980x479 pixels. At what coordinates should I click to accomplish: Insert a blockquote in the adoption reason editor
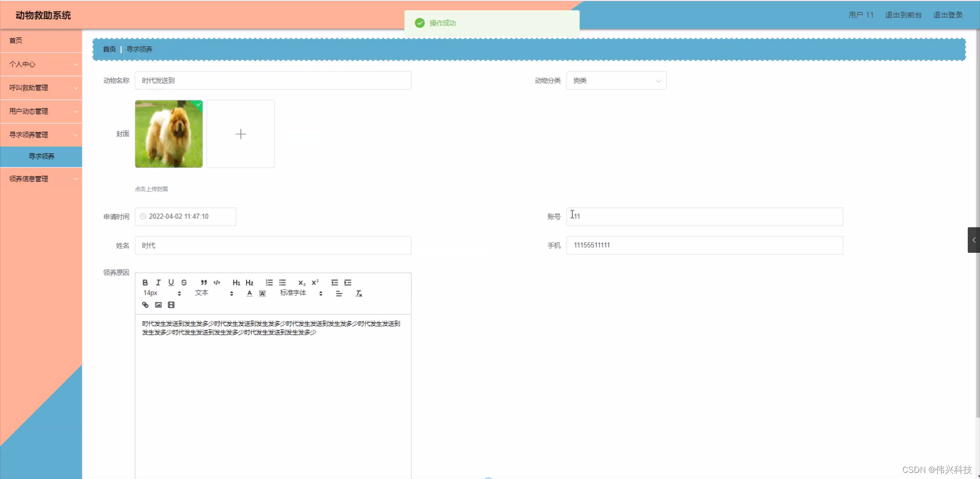tap(203, 282)
